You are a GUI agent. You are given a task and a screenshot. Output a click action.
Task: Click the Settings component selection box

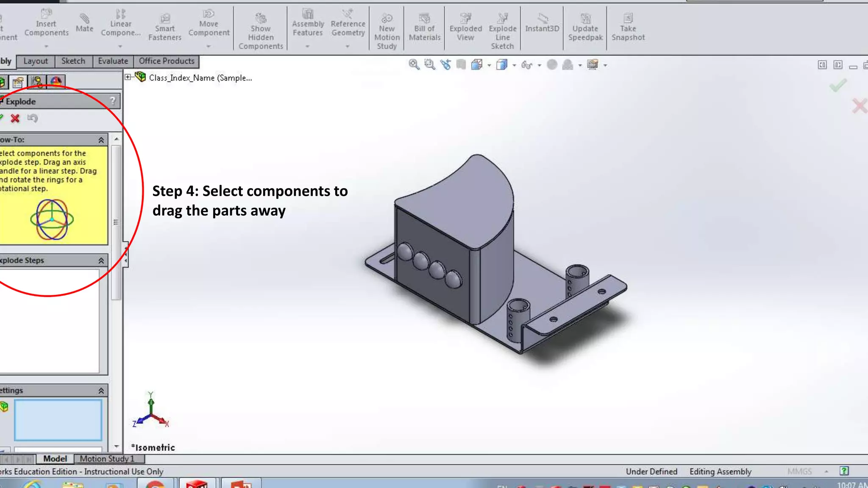point(58,420)
